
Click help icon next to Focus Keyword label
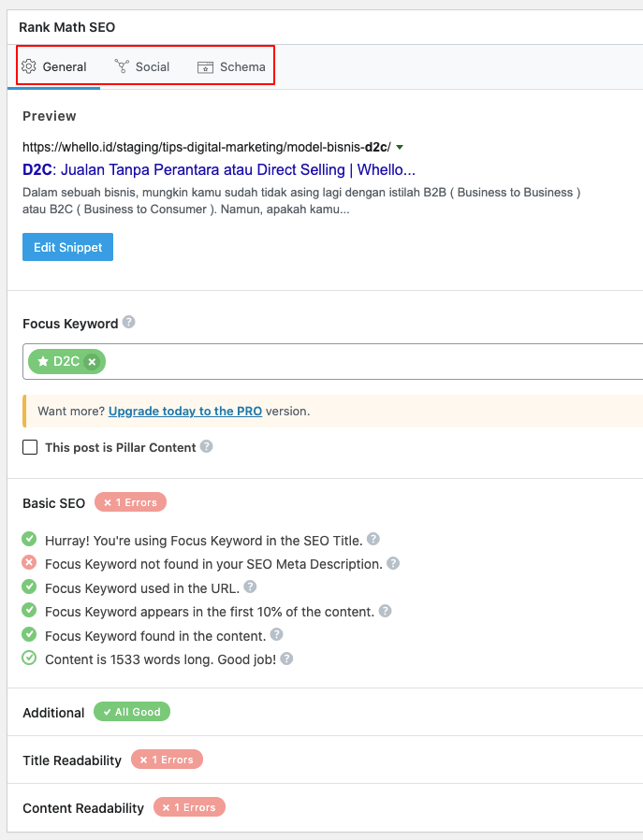[x=129, y=323]
